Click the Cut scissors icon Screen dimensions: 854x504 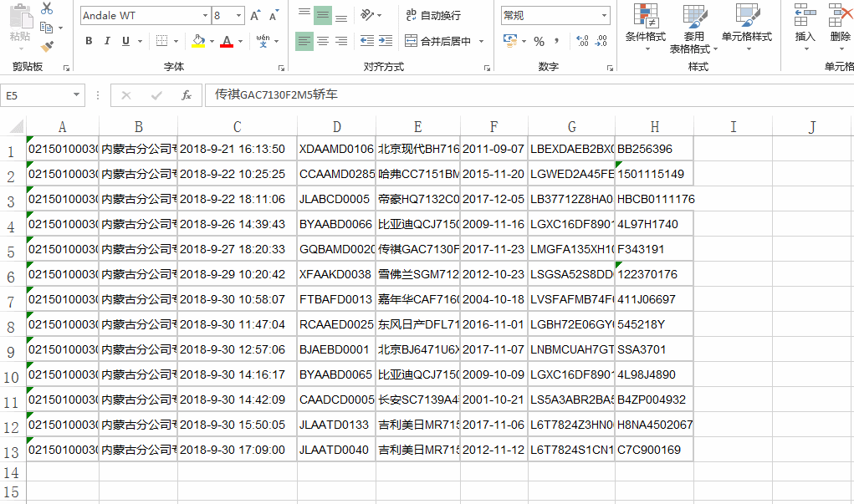coord(48,8)
